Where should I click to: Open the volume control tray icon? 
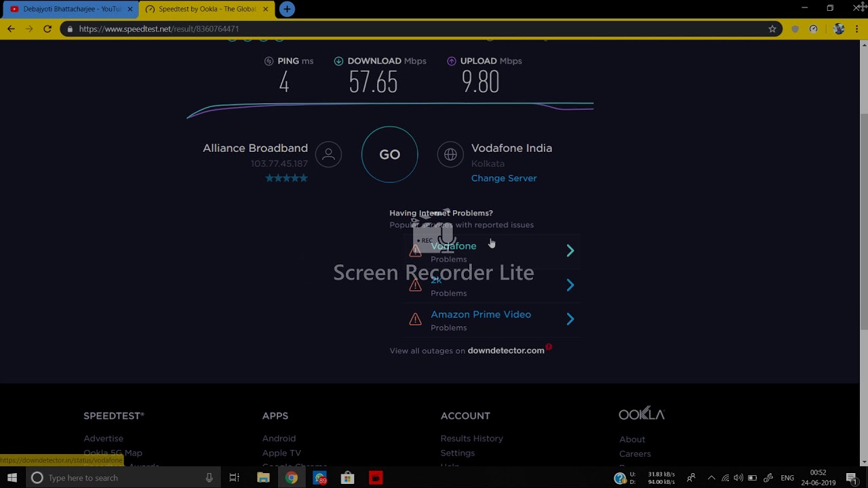click(738, 478)
